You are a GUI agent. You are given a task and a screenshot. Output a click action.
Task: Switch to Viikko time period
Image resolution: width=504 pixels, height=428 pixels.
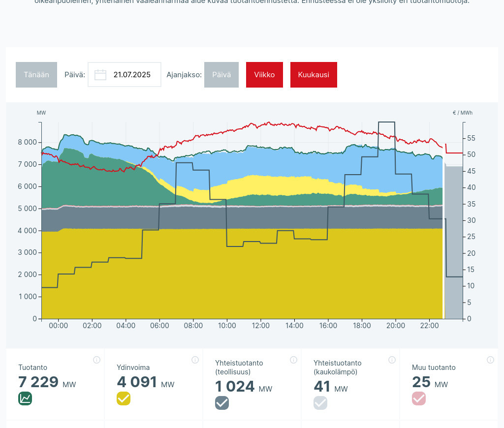[x=264, y=75]
